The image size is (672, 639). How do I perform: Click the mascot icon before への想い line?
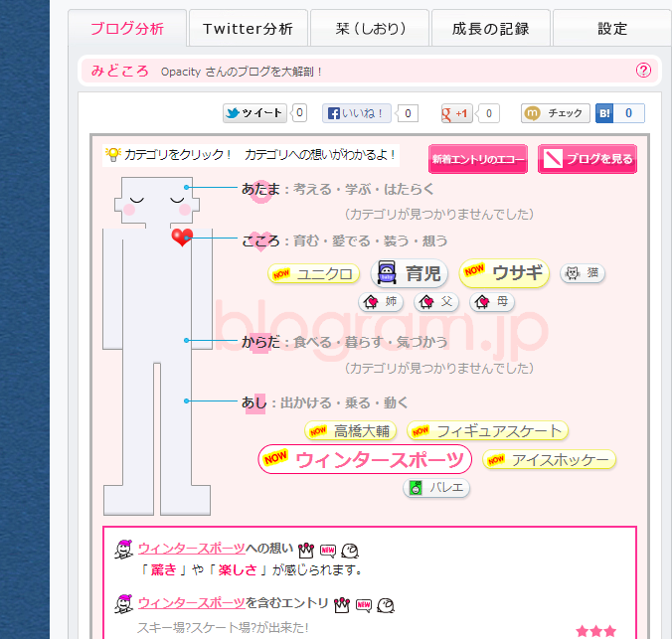124,550
